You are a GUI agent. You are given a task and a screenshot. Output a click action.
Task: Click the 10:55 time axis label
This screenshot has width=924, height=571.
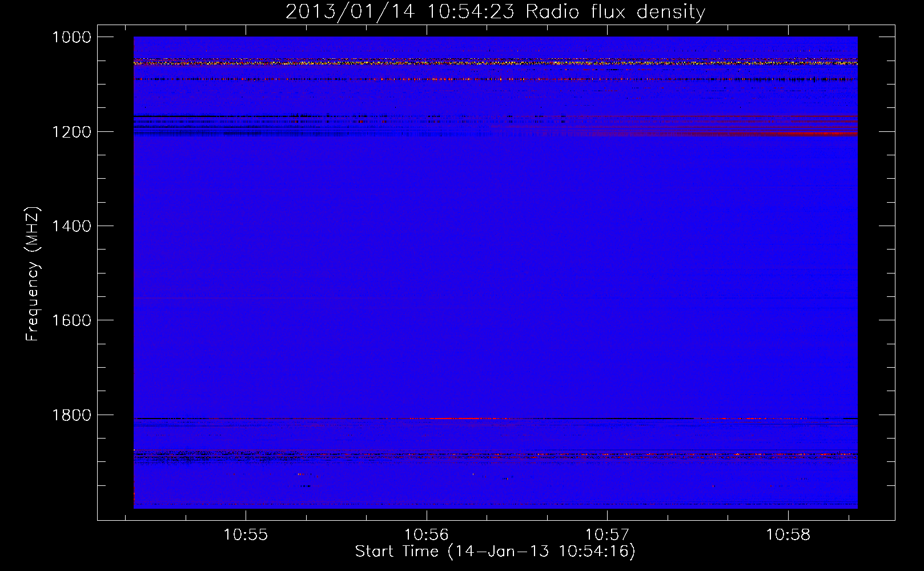[x=246, y=535]
